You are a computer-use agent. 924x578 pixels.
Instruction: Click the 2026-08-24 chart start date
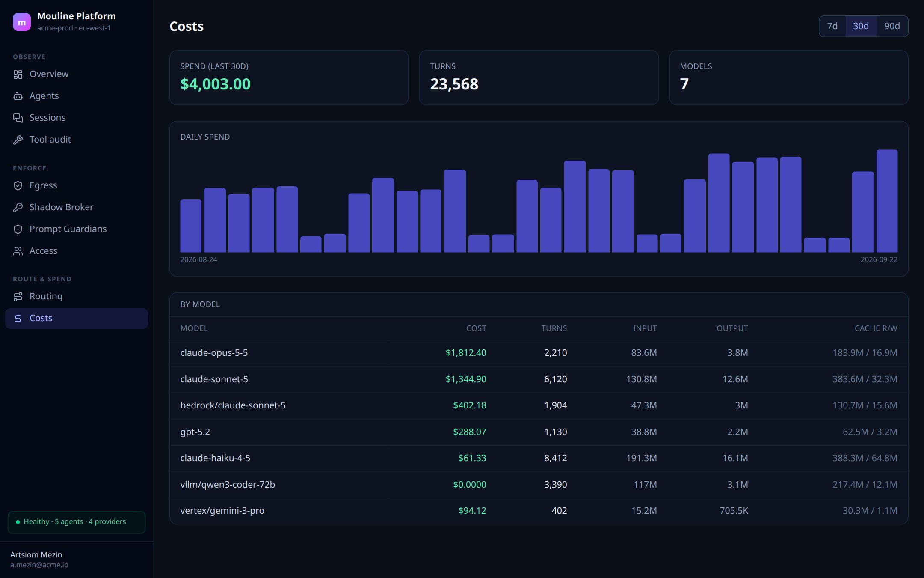click(198, 260)
